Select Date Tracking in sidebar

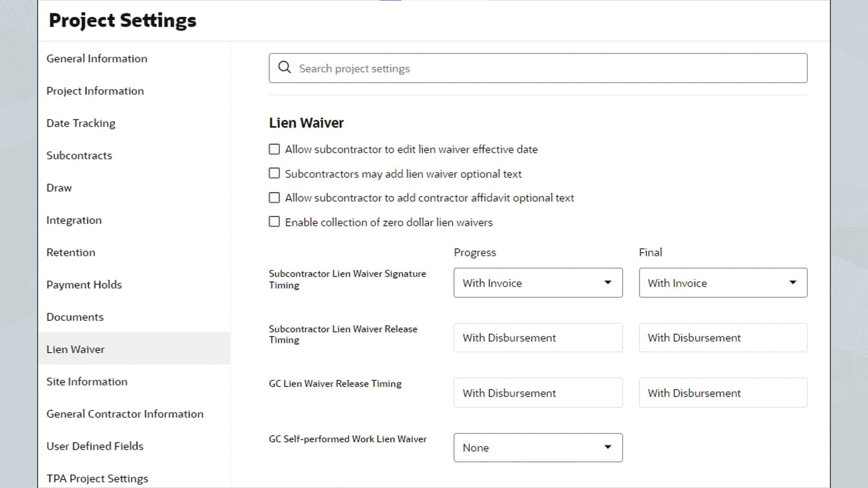tap(81, 123)
